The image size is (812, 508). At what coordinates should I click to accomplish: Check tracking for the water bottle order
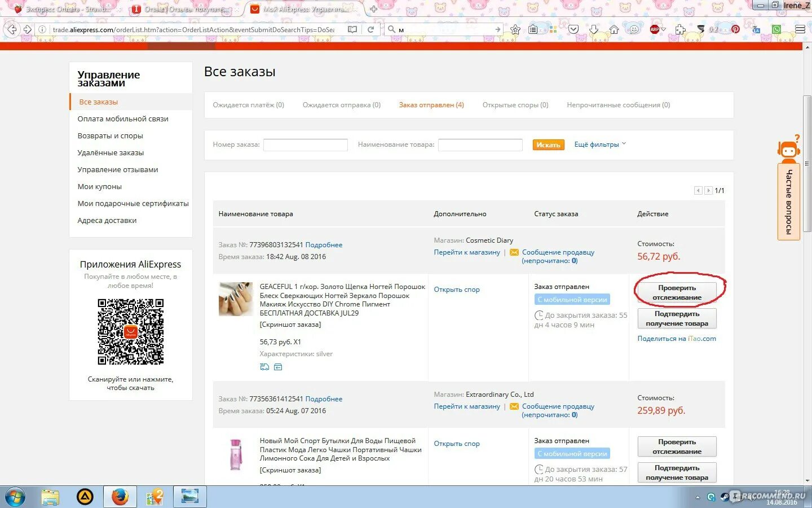pyautogui.click(x=677, y=446)
